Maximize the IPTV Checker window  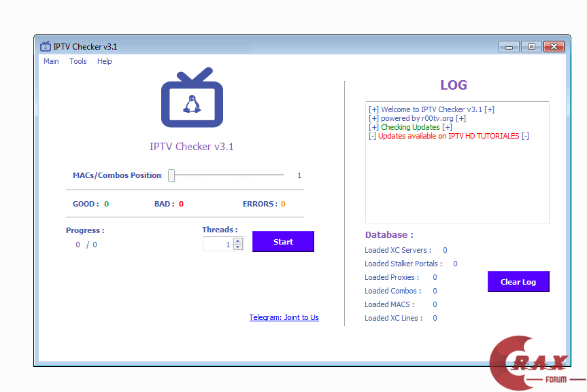531,47
